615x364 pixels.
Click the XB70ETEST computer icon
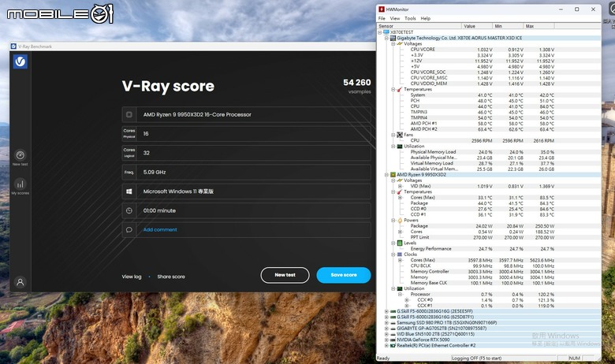[386, 32]
